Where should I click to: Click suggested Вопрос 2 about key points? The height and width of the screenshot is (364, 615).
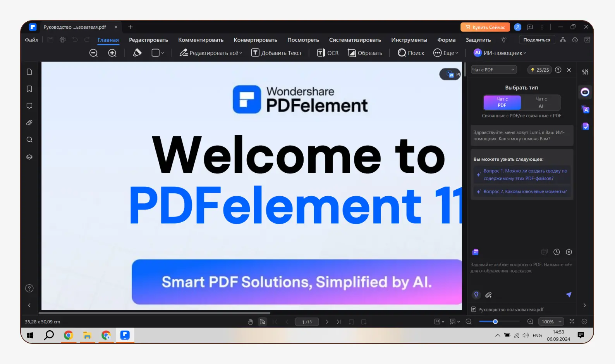point(522,192)
